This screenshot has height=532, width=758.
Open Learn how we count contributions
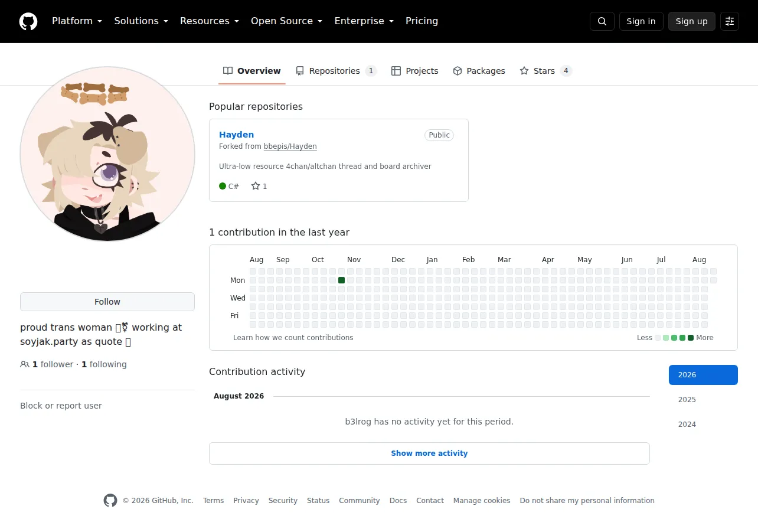[x=293, y=338]
